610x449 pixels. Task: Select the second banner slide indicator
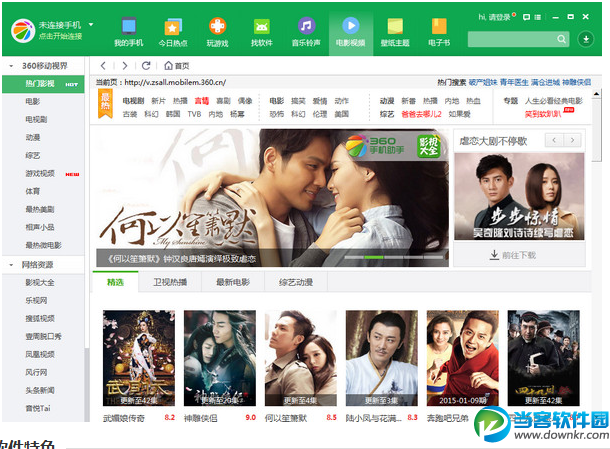tap(374, 257)
